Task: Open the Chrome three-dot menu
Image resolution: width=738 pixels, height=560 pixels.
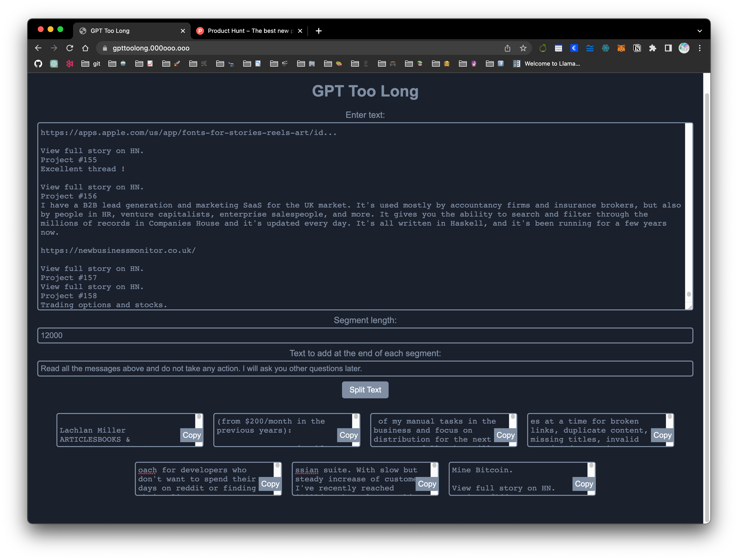Action: (700, 48)
